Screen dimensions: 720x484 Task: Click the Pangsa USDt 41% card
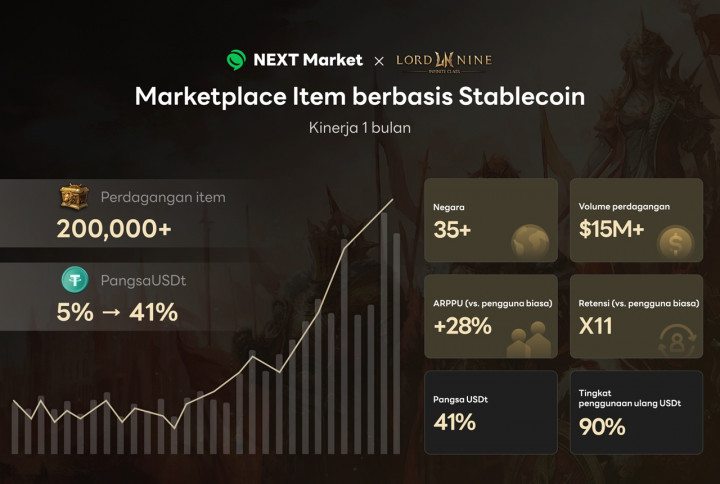click(491, 412)
